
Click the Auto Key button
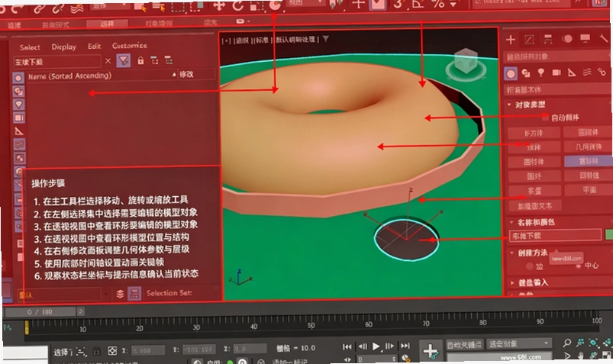[464, 344]
